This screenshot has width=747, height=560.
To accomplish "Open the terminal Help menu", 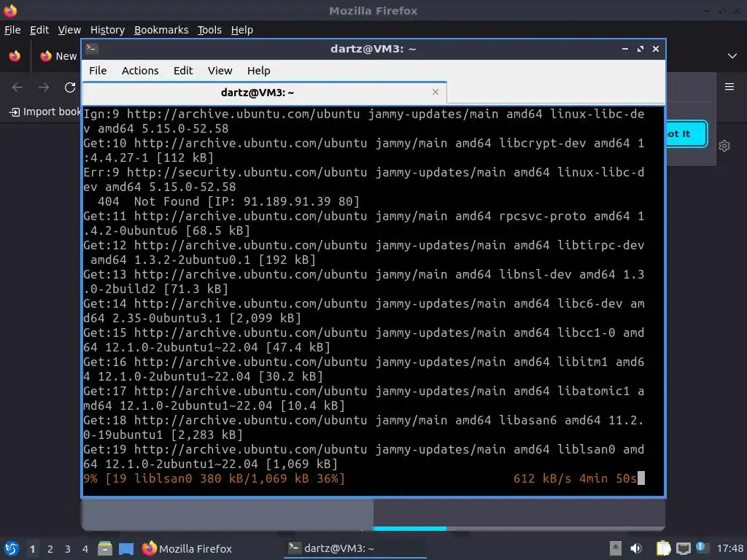I will (258, 71).
